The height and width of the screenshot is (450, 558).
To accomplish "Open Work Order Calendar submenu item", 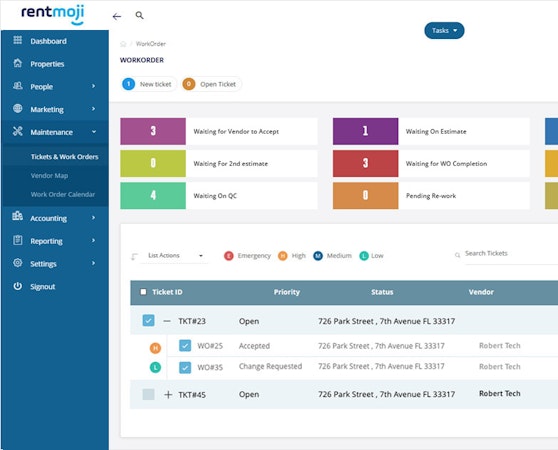I will [x=63, y=194].
